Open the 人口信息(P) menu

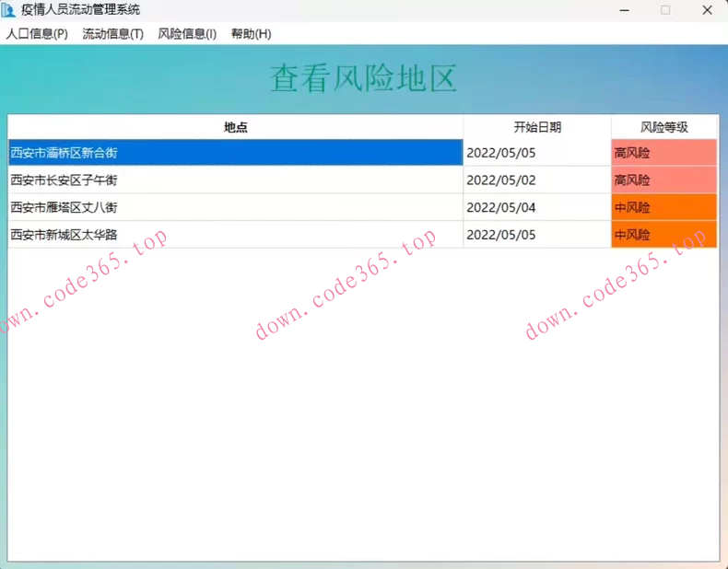(37, 34)
